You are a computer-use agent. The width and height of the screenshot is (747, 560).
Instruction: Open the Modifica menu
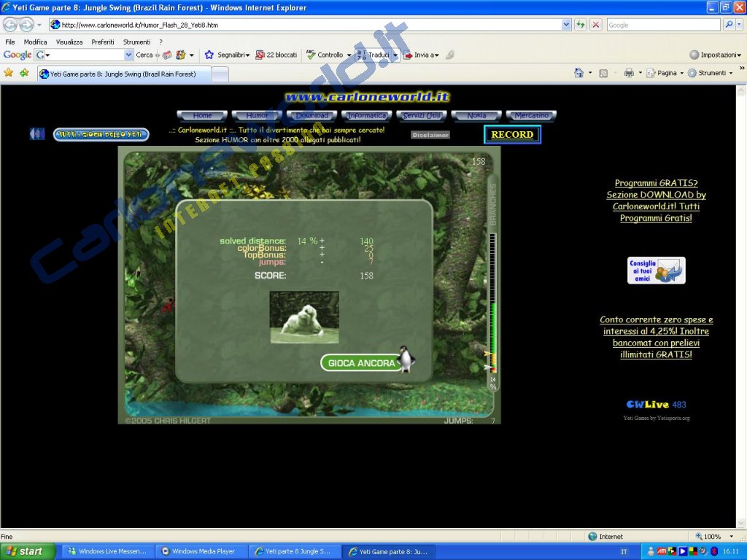coord(35,42)
